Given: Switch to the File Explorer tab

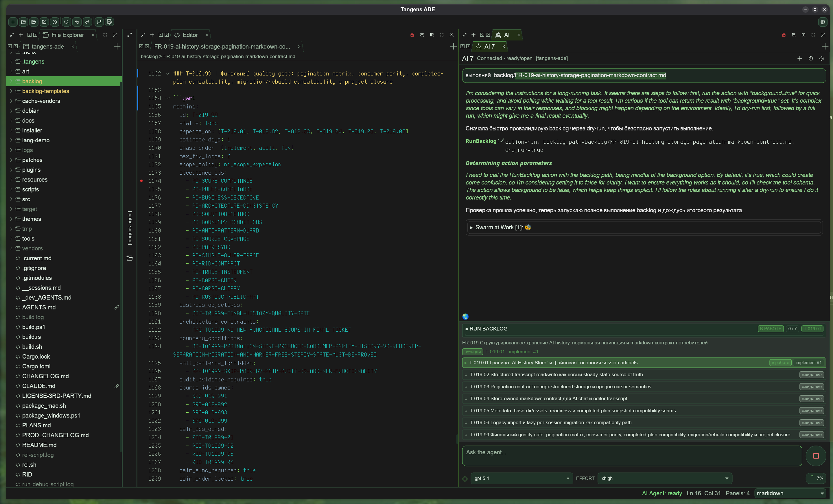Looking at the screenshot, I should click(67, 35).
